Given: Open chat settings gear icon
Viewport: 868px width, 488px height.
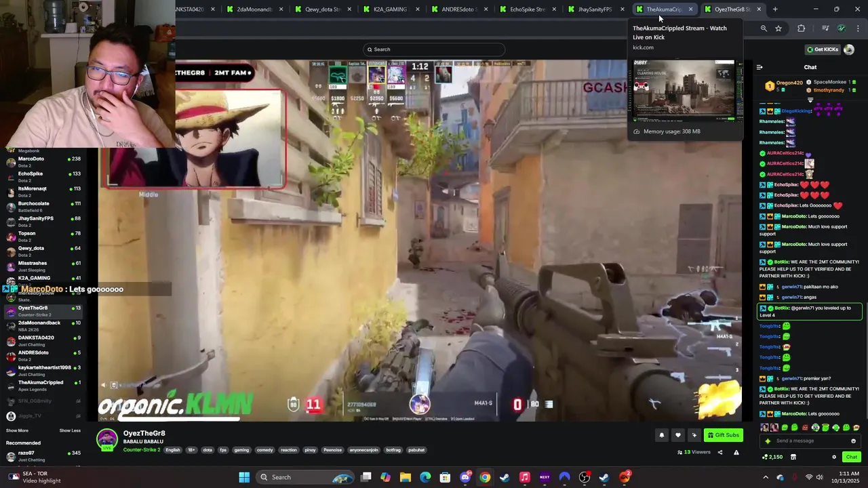Looking at the screenshot, I should click(x=834, y=457).
